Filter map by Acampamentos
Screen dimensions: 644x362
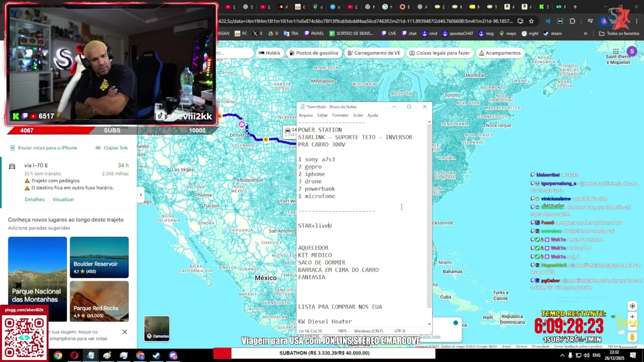(500, 53)
